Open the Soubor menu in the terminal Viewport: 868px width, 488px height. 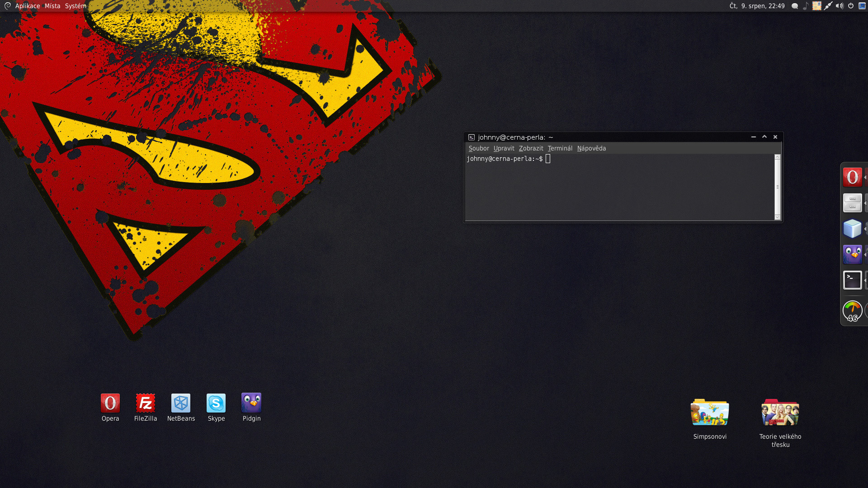pos(479,148)
